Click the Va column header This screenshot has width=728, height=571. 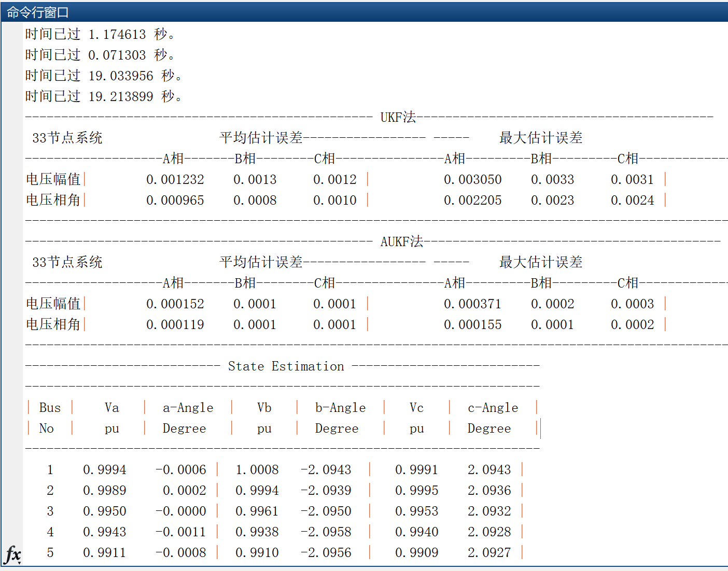(x=112, y=408)
